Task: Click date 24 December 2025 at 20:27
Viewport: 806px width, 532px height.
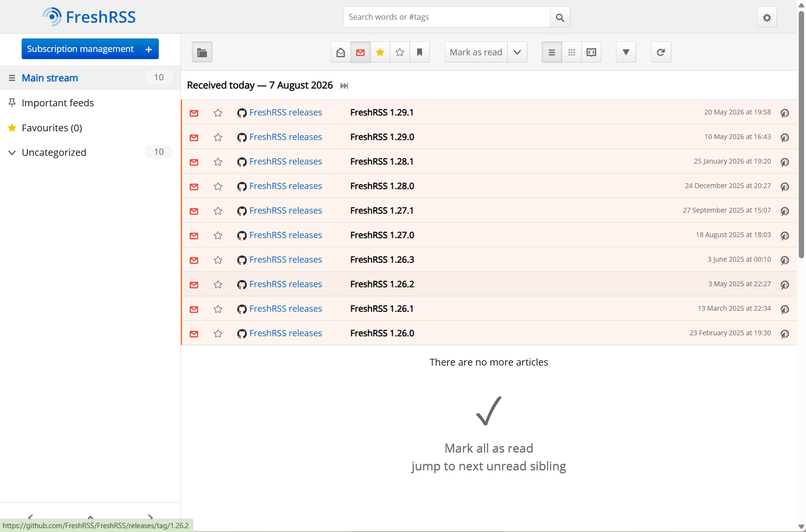Action: coord(728,186)
